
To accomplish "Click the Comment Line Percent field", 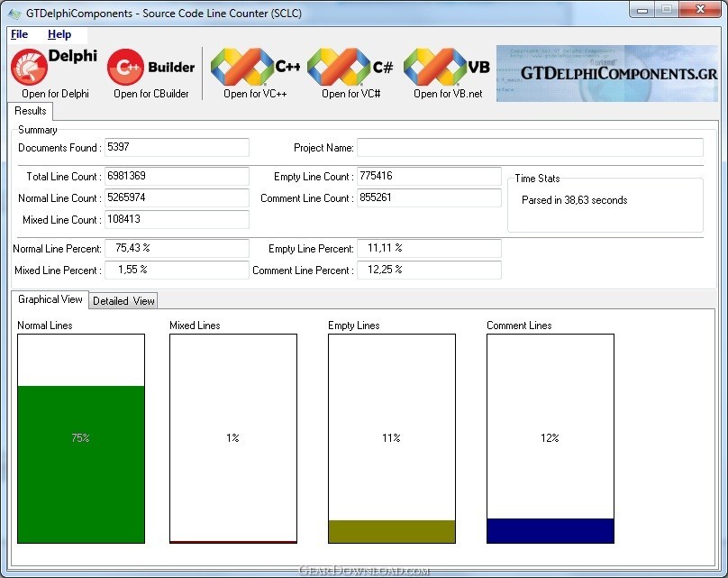I will [x=429, y=270].
